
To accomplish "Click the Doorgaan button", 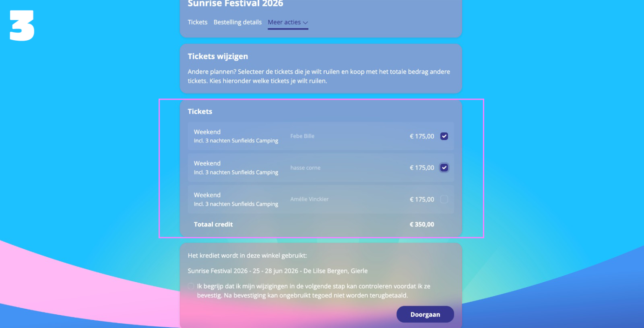I will [425, 314].
